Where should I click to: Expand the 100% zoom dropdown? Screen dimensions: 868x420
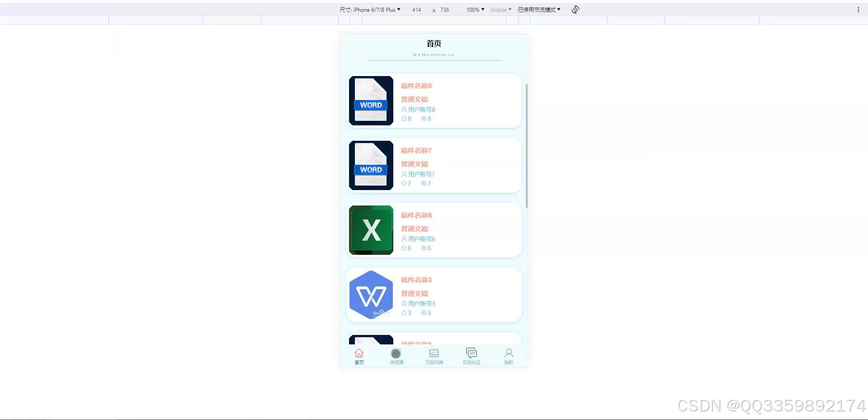pos(475,10)
